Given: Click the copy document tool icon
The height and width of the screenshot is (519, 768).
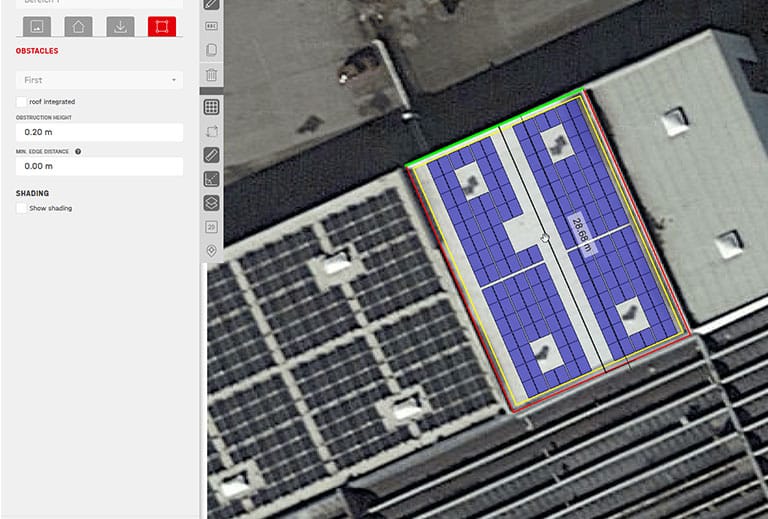Looking at the screenshot, I should pyautogui.click(x=211, y=50).
